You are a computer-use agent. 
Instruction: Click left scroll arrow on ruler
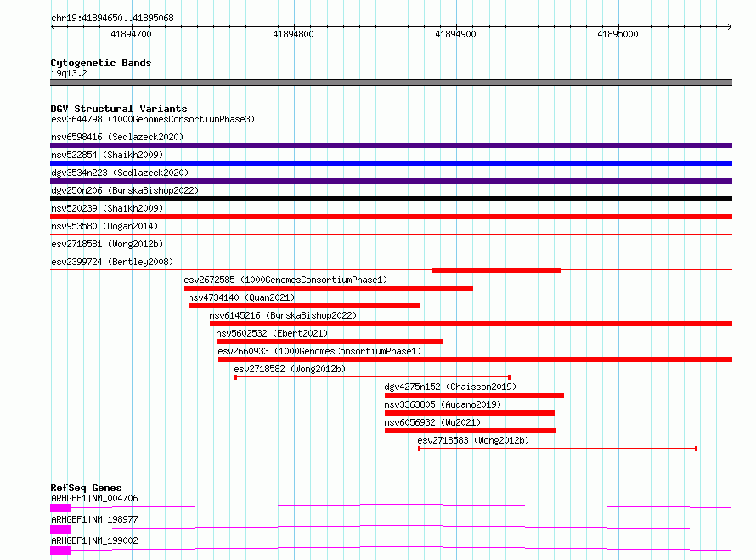point(53,26)
